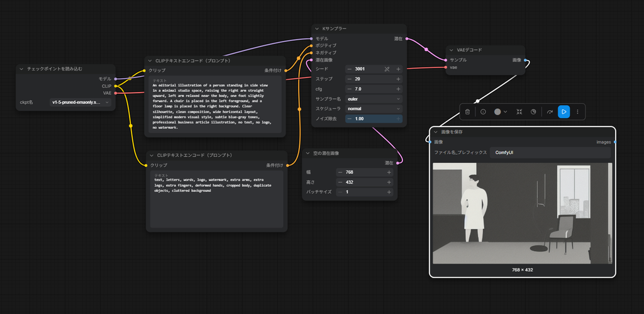Collapse the 空の潜在画像 node
The height and width of the screenshot is (314, 644).
click(308, 154)
